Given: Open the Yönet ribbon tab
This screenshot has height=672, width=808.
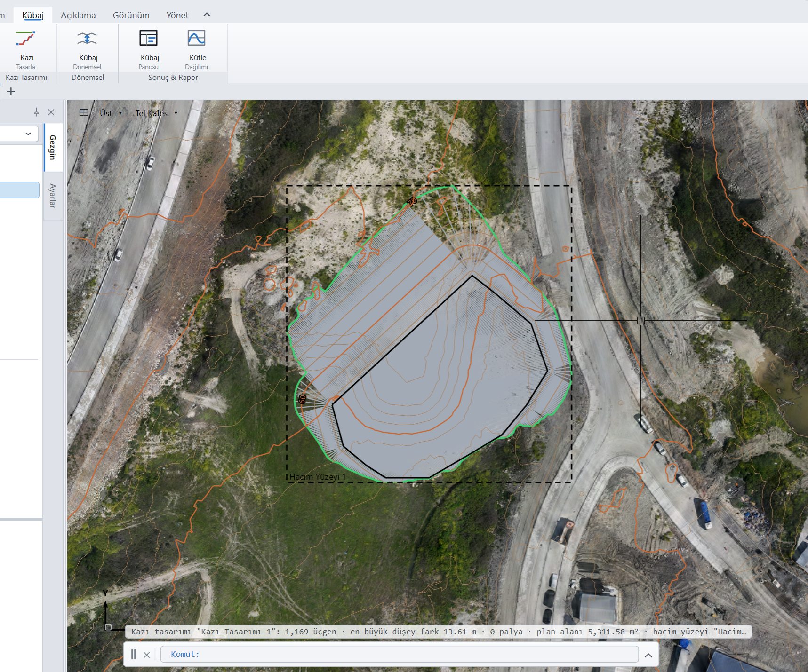Looking at the screenshot, I should [x=177, y=15].
